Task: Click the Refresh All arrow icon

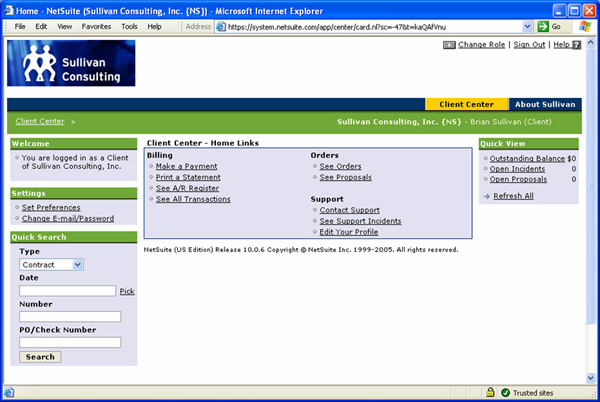Action: click(x=487, y=196)
